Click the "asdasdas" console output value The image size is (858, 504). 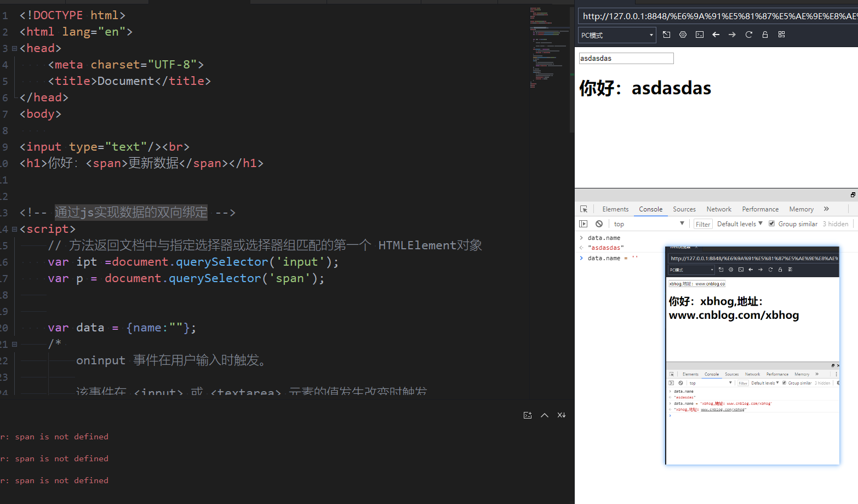(x=605, y=248)
